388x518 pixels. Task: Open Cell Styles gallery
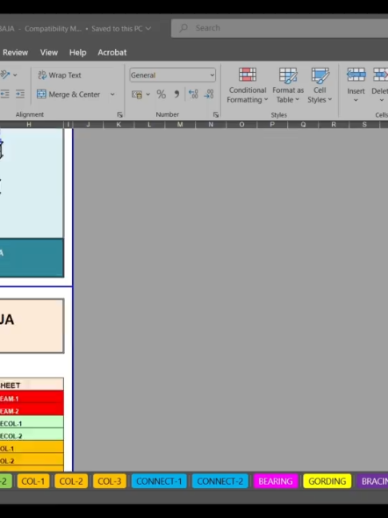click(320, 86)
